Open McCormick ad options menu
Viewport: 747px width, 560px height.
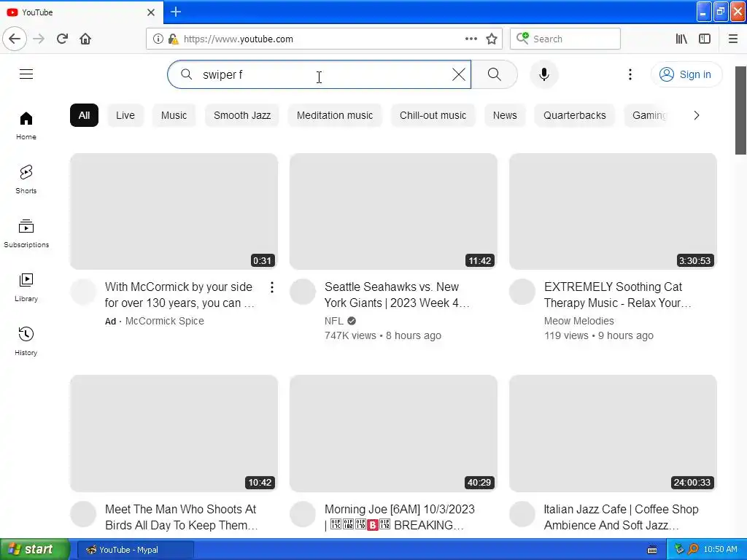[x=271, y=287]
